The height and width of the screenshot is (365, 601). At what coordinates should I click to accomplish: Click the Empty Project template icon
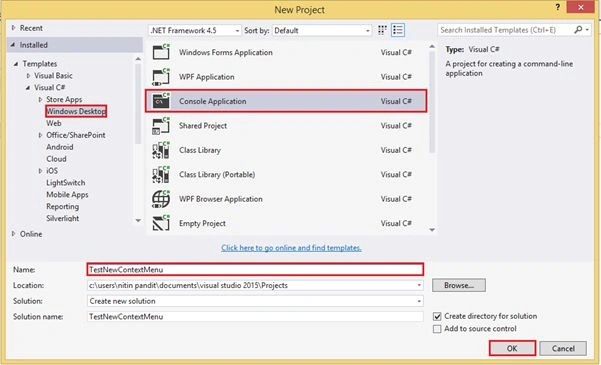(161, 223)
